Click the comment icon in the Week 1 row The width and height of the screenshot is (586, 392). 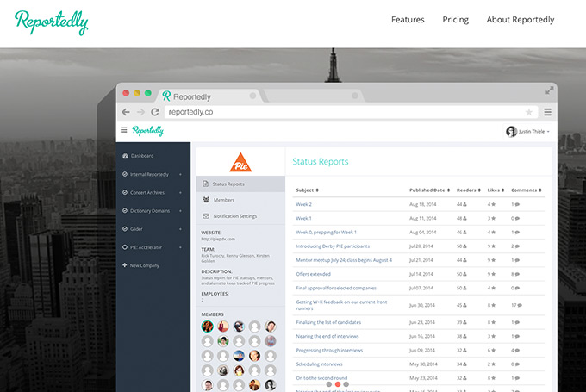tap(517, 219)
